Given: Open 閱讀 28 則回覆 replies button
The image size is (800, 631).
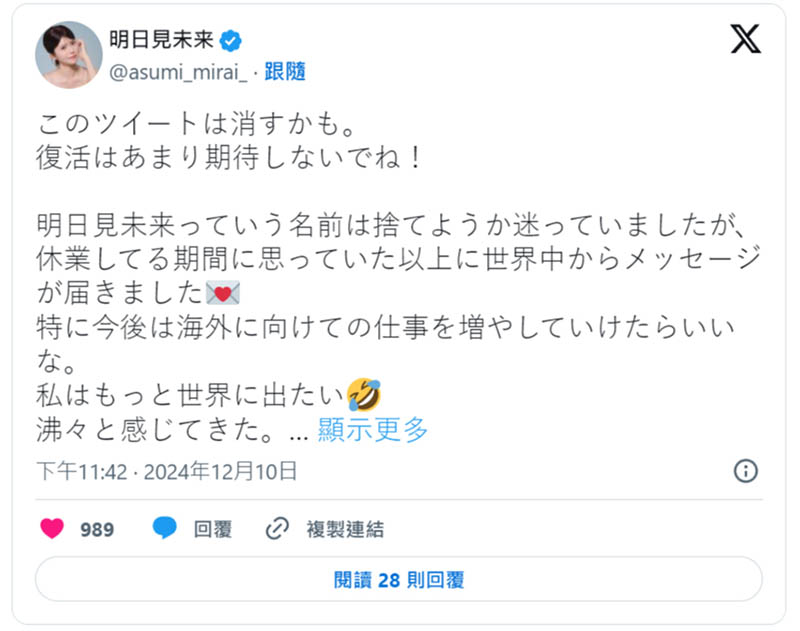Looking at the screenshot, I should tap(399, 579).
